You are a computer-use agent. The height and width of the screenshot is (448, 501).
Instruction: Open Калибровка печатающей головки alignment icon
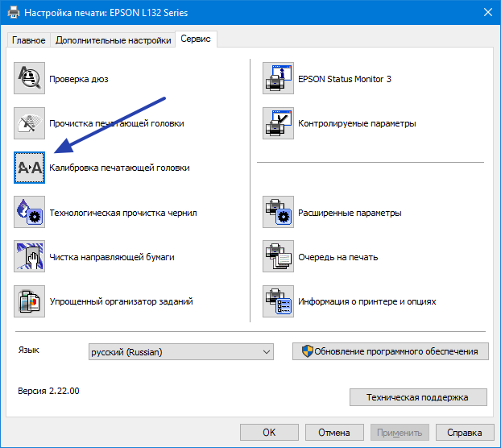pos(29,168)
